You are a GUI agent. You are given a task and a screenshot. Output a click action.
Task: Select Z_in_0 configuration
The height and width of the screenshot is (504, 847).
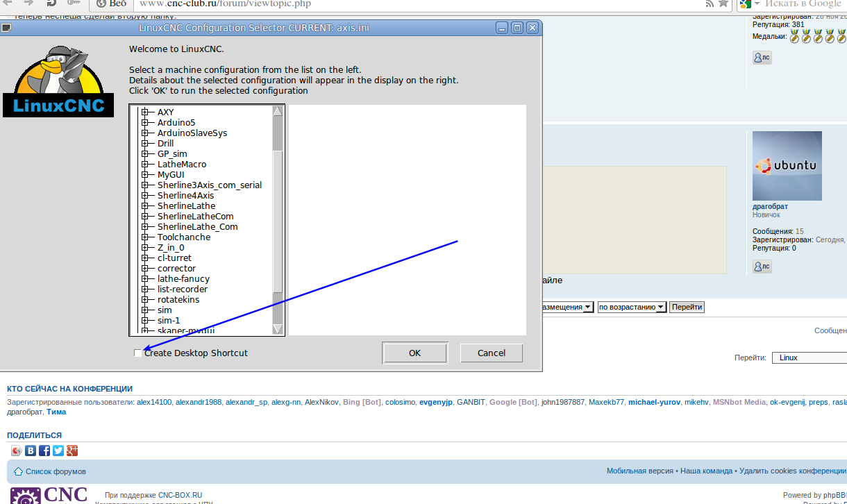pyautogui.click(x=171, y=247)
